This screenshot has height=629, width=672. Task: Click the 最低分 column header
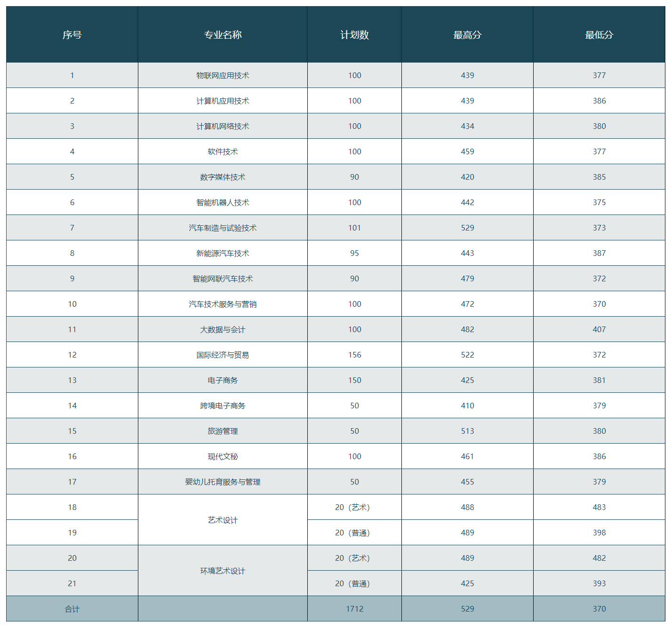(599, 34)
